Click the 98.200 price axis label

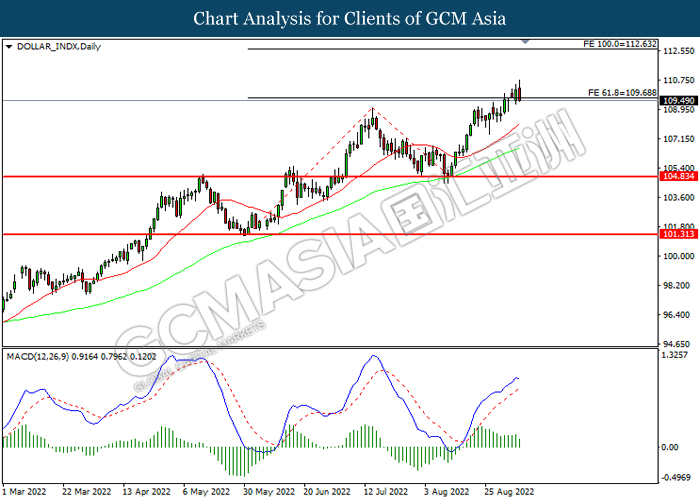[x=680, y=285]
